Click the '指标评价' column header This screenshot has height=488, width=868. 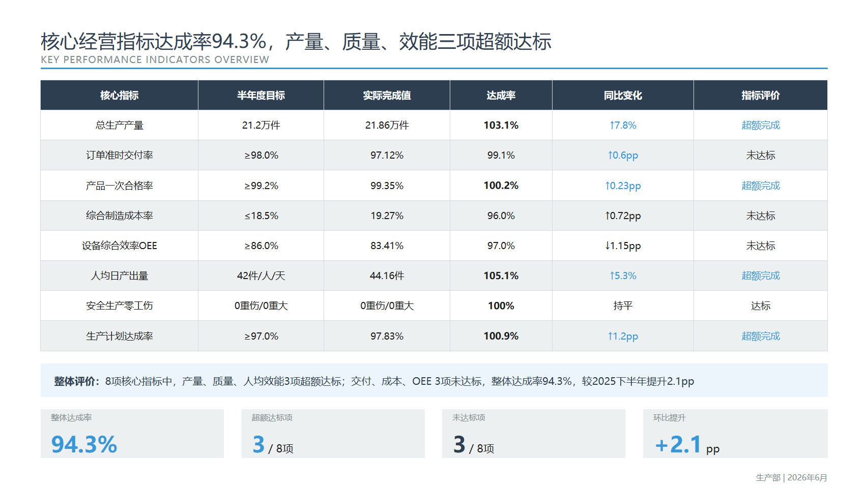click(x=761, y=95)
